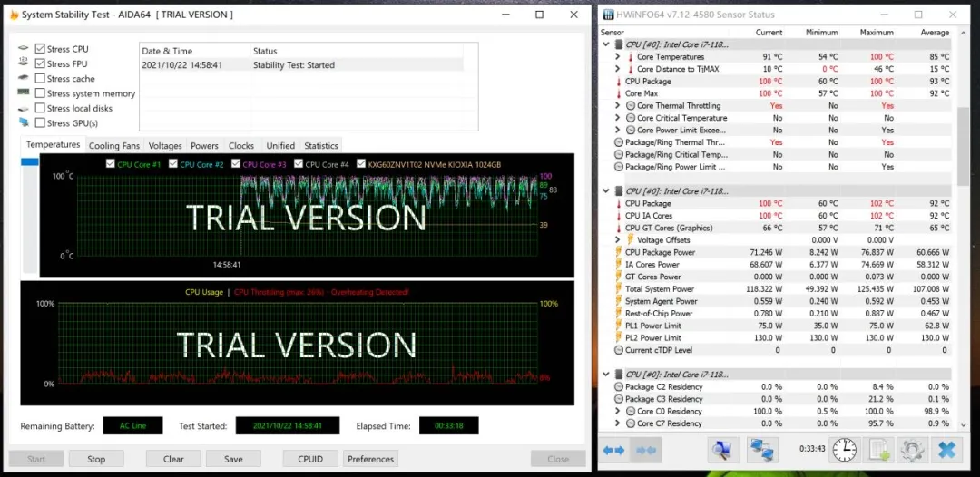Expand Core Thermal Throttling row
This screenshot has height=477, width=980.
coord(618,105)
